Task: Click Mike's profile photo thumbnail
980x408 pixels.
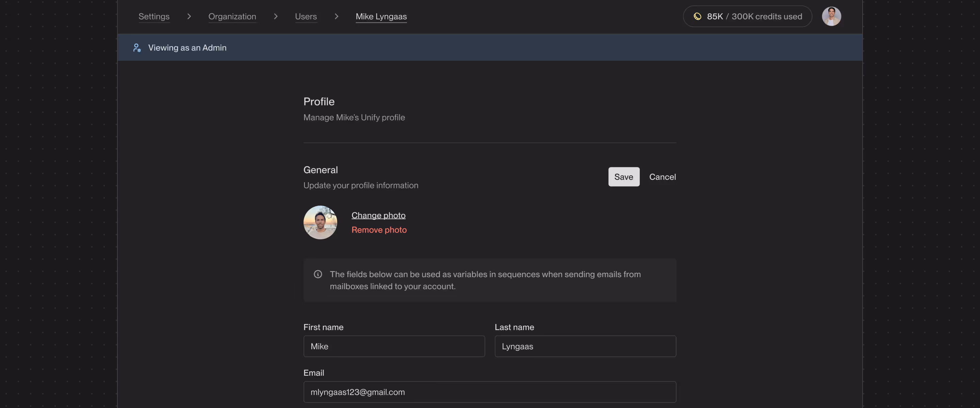Action: click(x=320, y=222)
